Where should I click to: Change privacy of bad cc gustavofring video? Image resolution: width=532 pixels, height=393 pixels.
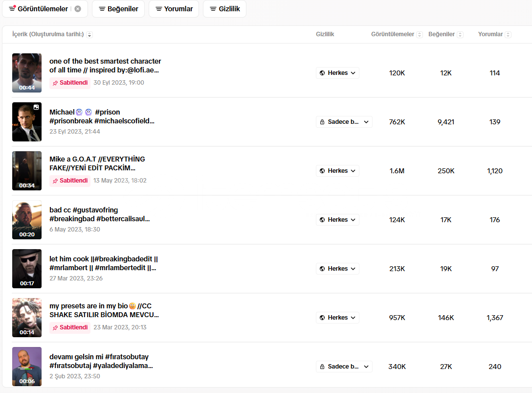(337, 220)
